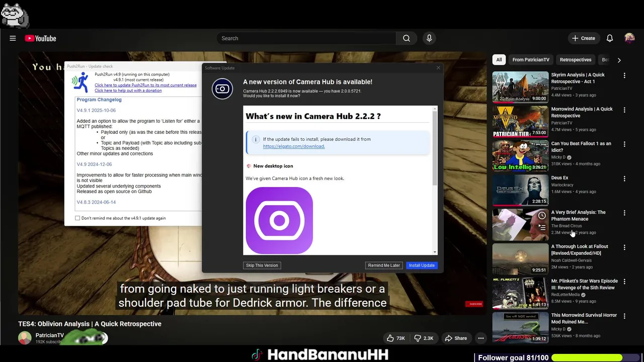Screen dimensions: 644x362
Task: Open the YouTube hamburger guide menu
Action: [x=13, y=38]
